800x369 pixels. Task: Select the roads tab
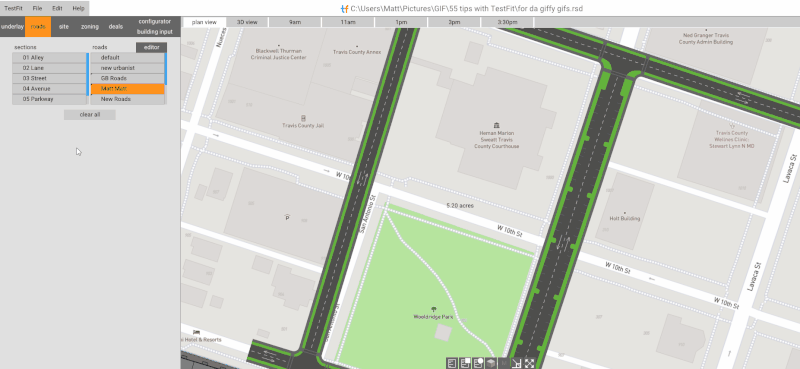tap(38, 27)
